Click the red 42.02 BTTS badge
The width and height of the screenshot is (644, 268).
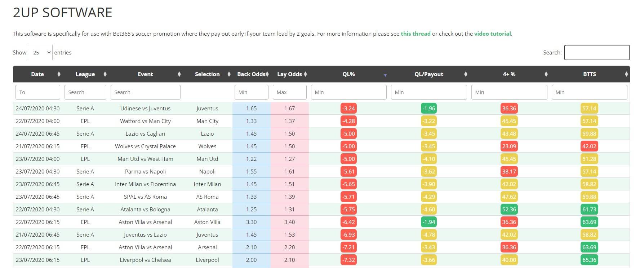[590, 146]
